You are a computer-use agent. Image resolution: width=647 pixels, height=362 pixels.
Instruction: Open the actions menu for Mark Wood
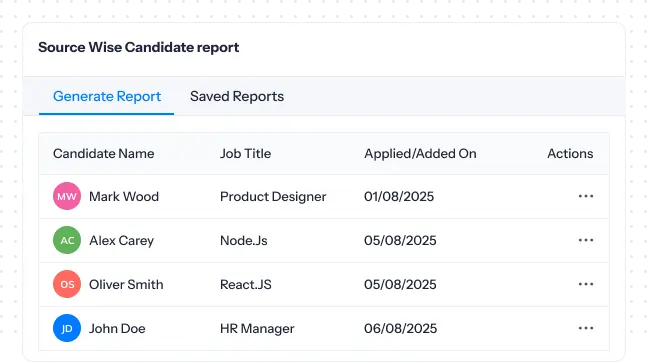pos(586,196)
